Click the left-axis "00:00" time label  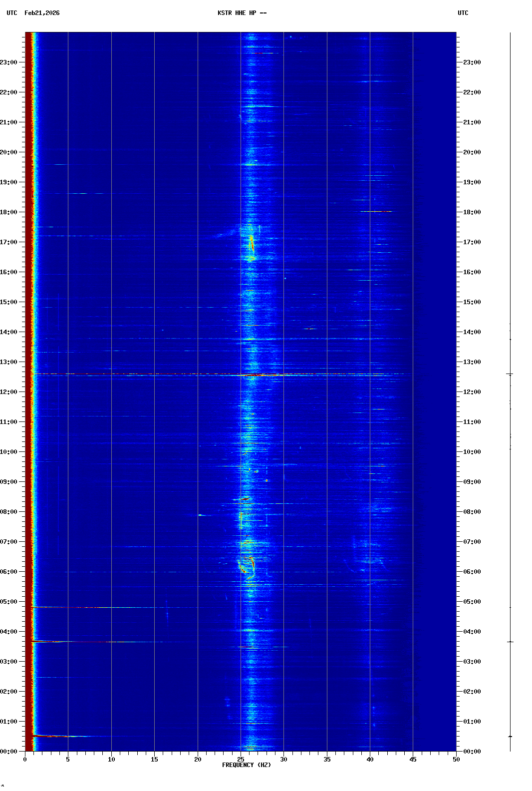[x=8, y=752]
